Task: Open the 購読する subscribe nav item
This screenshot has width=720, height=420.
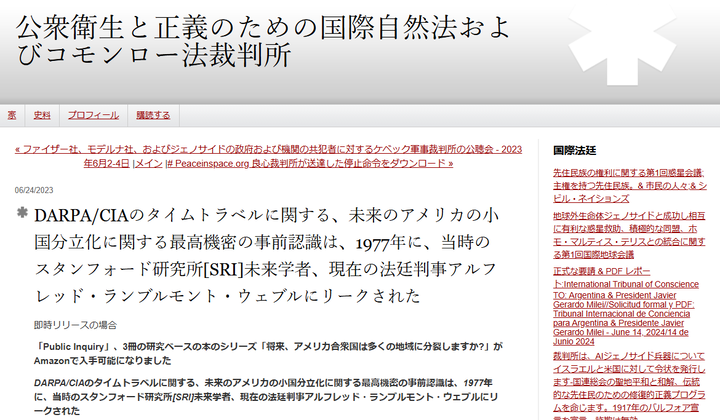Action: 153,115
